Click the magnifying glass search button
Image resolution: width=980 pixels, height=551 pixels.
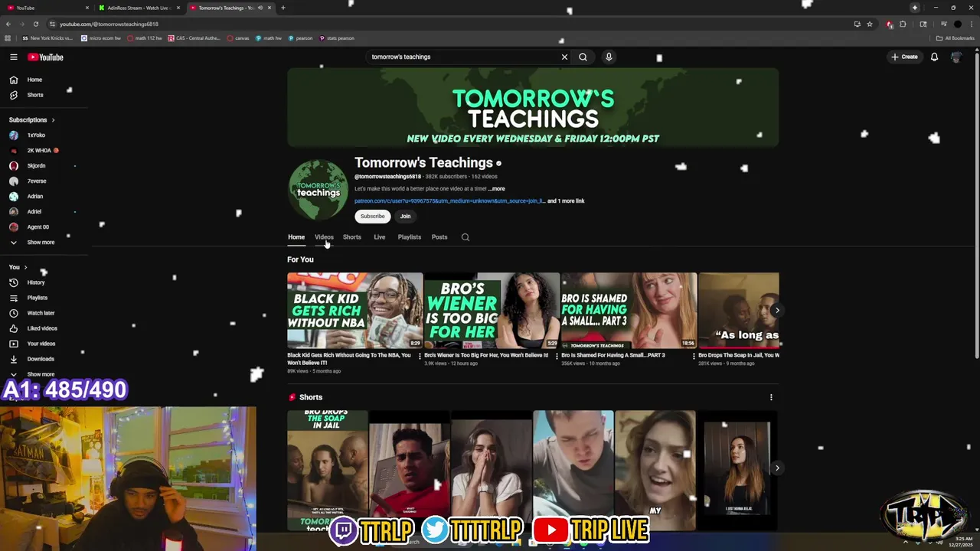(x=583, y=57)
